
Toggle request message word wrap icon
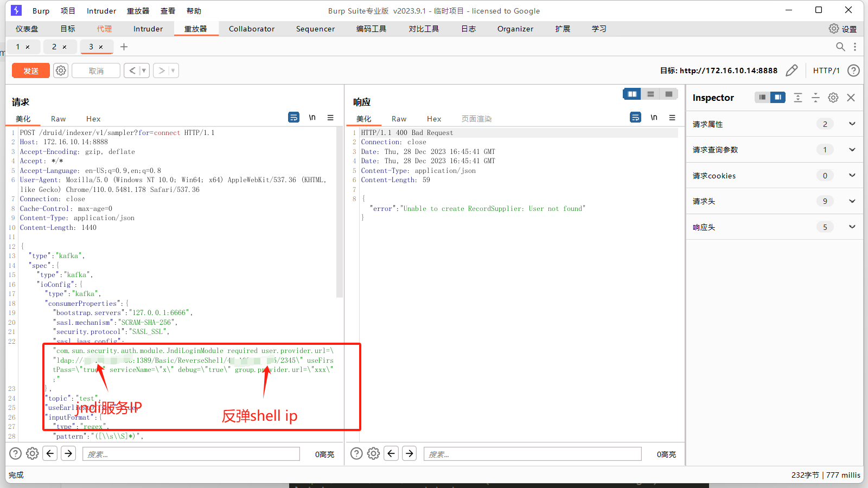click(293, 117)
